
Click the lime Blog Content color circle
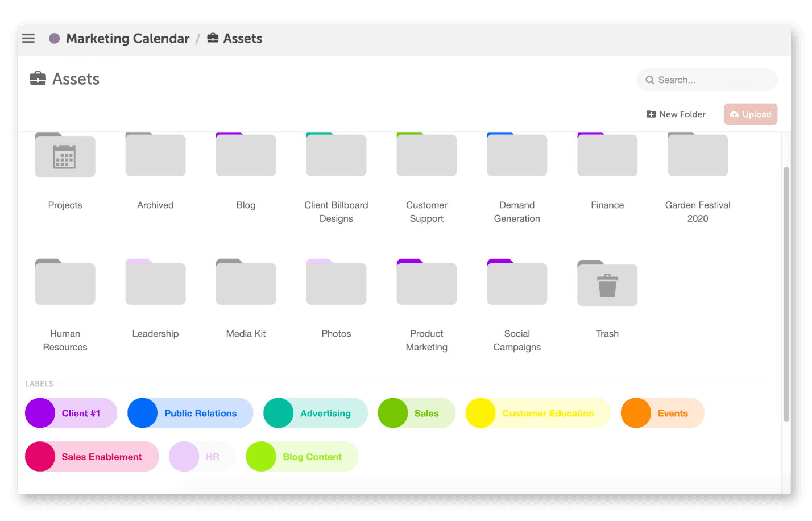[261, 456]
